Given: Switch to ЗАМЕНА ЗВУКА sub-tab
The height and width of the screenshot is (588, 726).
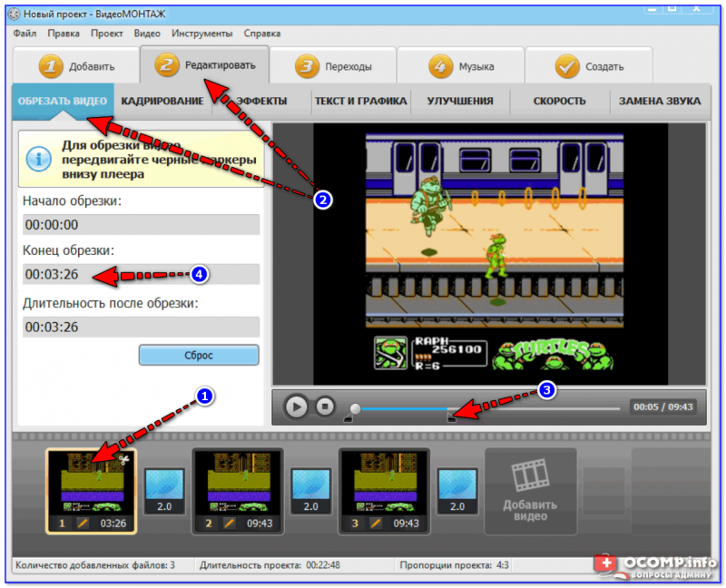Looking at the screenshot, I should [660, 101].
